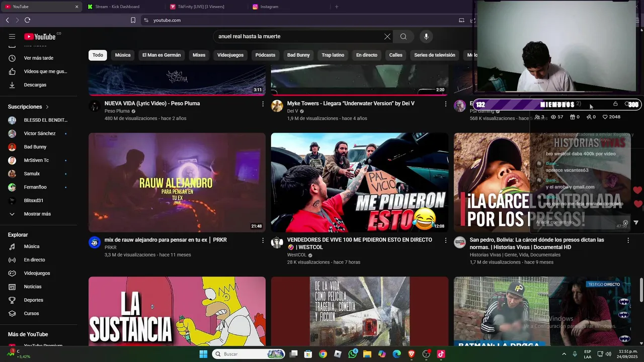Image resolution: width=644 pixels, height=362 pixels.
Task: Open the YouTube hamburger guide menu
Action: (x=12, y=36)
